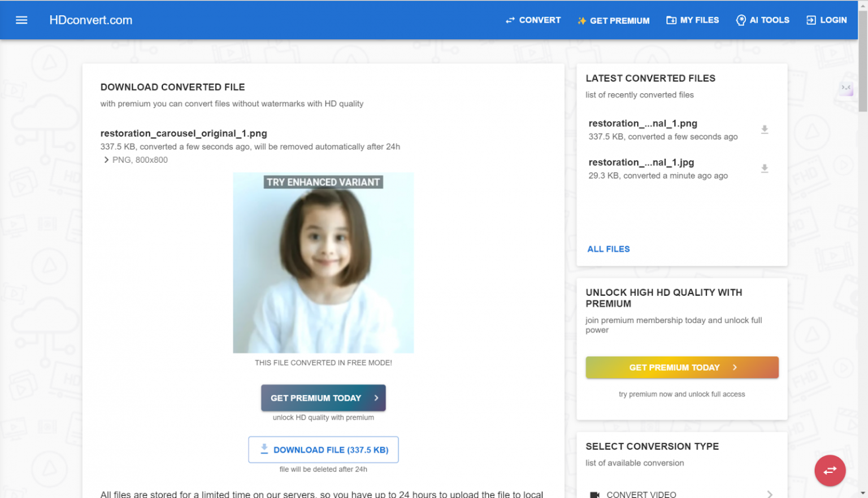Image resolution: width=868 pixels, height=498 pixels.
Task: Open AI Tools in the top navigation
Action: pos(762,20)
